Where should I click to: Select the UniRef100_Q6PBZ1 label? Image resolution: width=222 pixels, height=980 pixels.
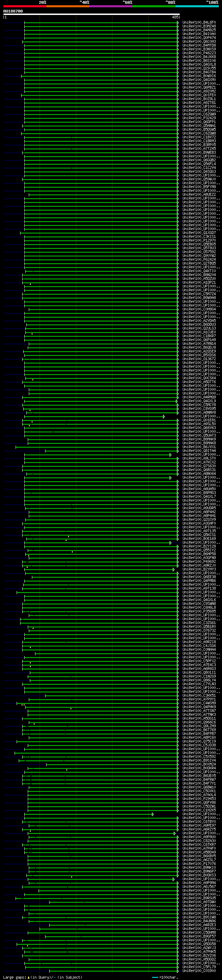point(199,88)
